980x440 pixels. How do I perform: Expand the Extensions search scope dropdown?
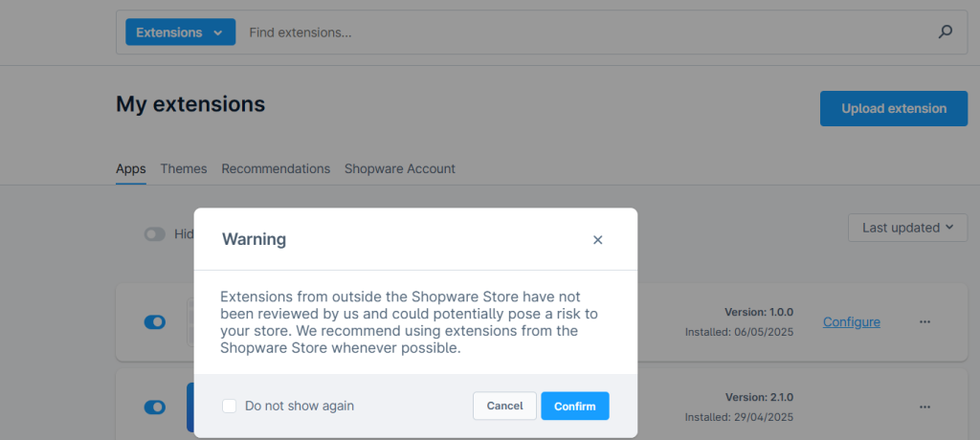180,32
